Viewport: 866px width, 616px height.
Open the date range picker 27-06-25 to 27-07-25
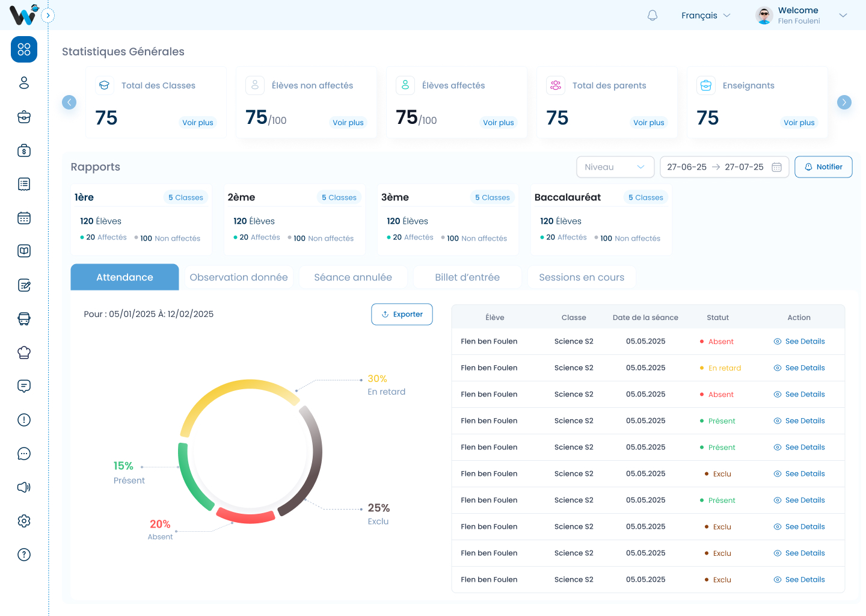[x=724, y=167]
